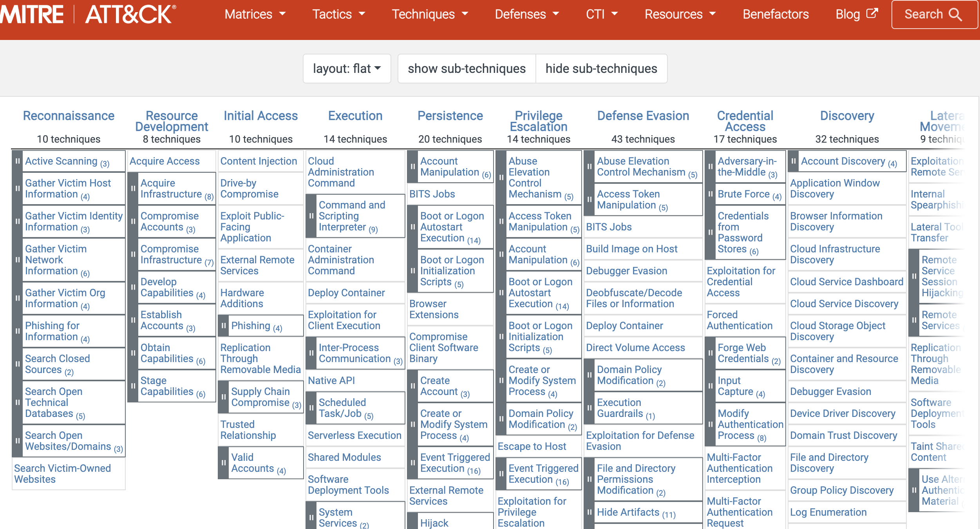
Task: Click the Blog navigation link
Action: pos(853,14)
